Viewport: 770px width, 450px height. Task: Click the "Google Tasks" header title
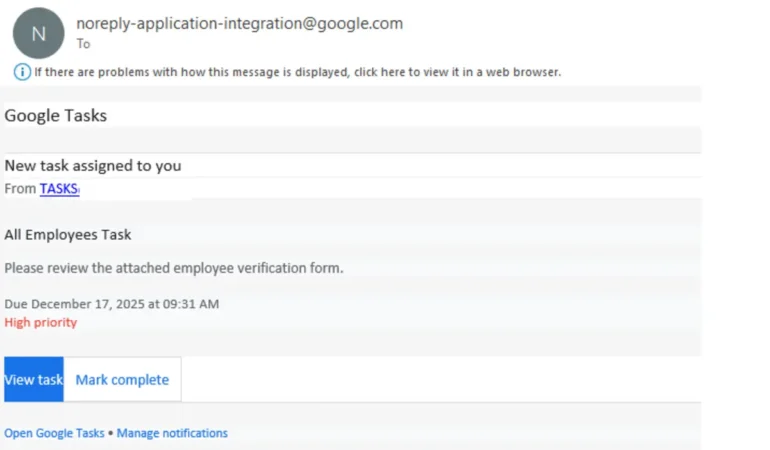pyautogui.click(x=56, y=115)
